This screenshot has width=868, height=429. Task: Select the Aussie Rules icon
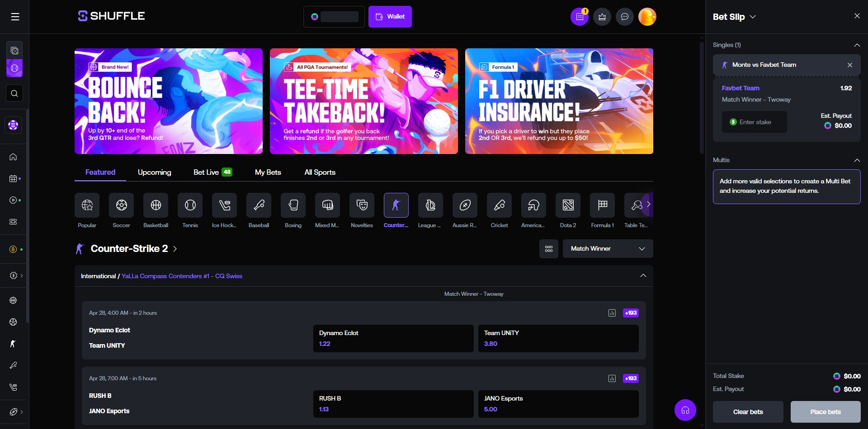coord(465,205)
